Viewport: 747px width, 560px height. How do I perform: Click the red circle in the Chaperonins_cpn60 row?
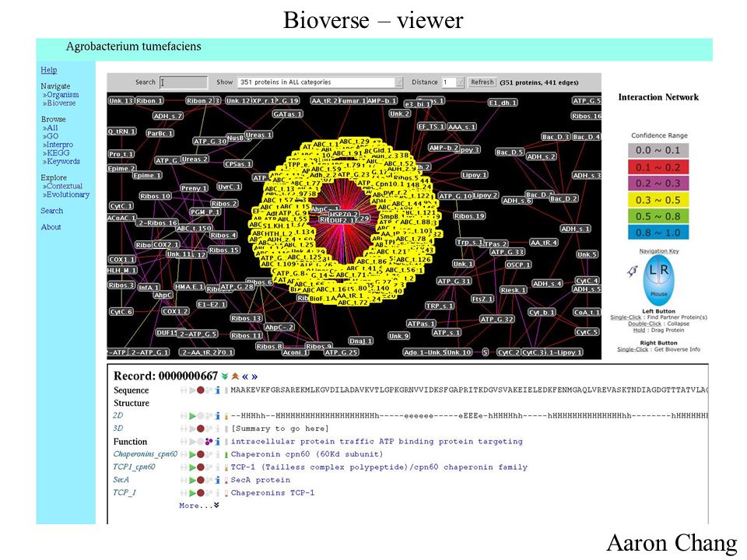click(201, 455)
